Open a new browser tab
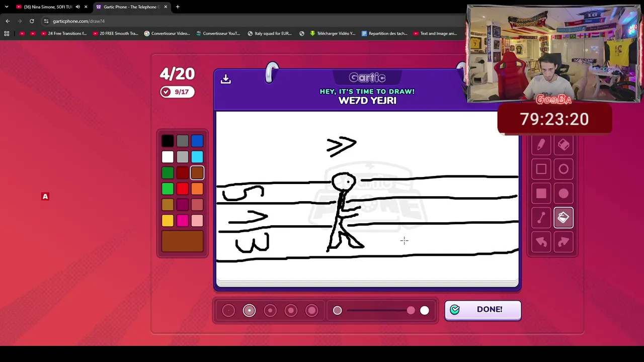 [178, 7]
